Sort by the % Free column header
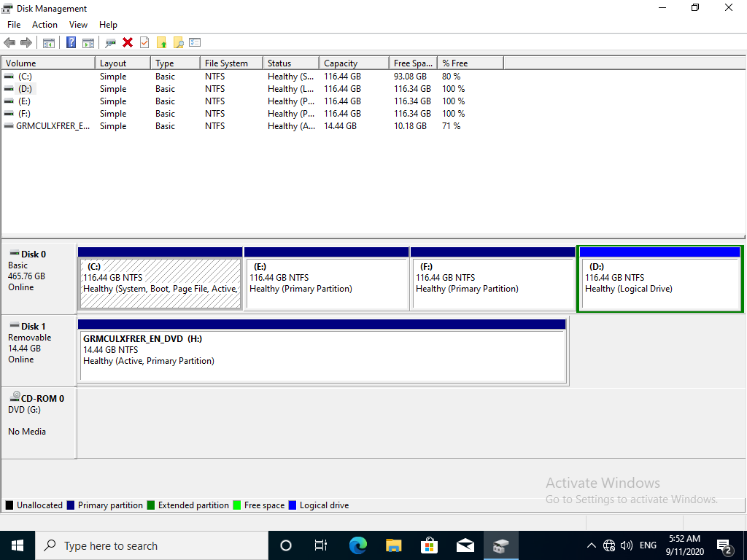Image resolution: width=747 pixels, height=560 pixels. pos(471,63)
